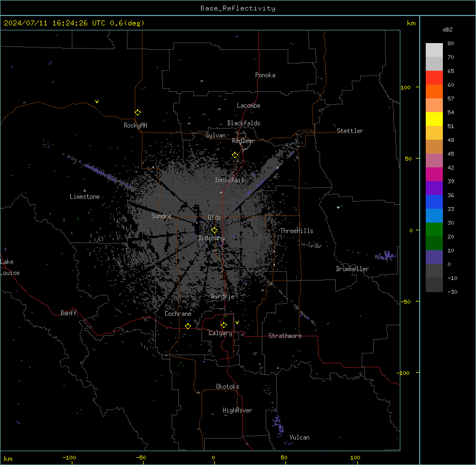Click the yellow V marker east of Calgary
Screen dimensions: 476x465
237,323
